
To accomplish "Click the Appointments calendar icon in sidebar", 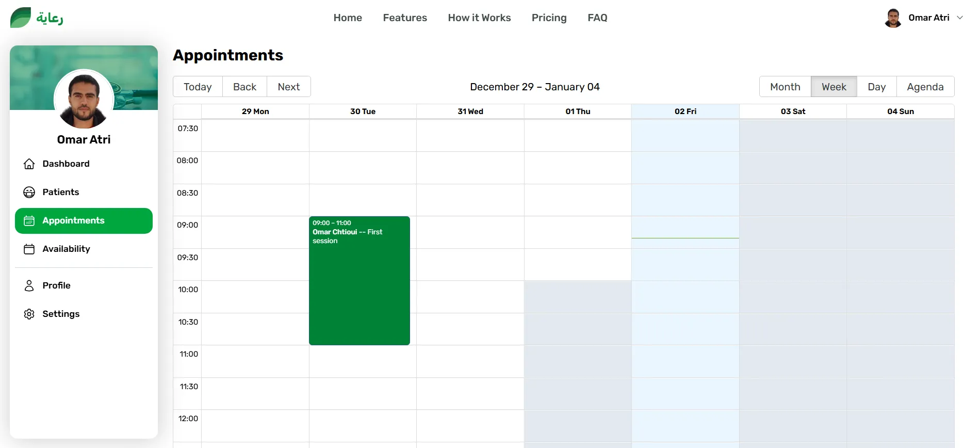I will coord(29,221).
